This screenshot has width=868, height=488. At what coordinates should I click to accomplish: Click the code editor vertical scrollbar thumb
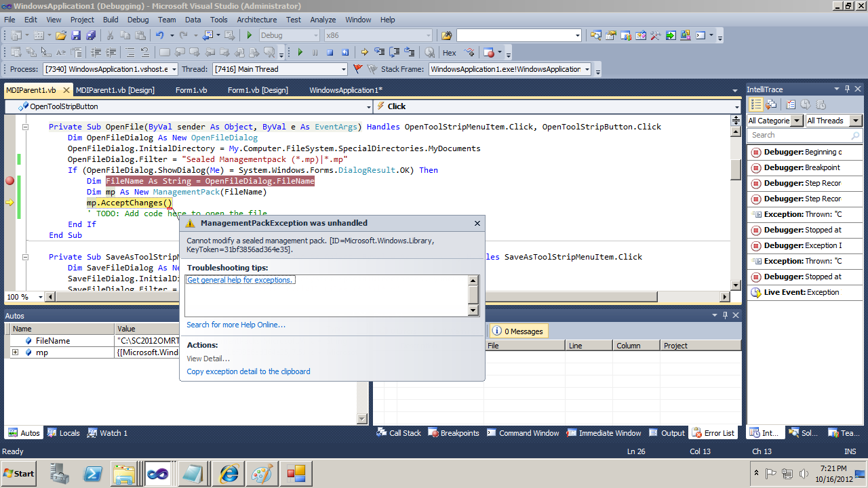736,169
